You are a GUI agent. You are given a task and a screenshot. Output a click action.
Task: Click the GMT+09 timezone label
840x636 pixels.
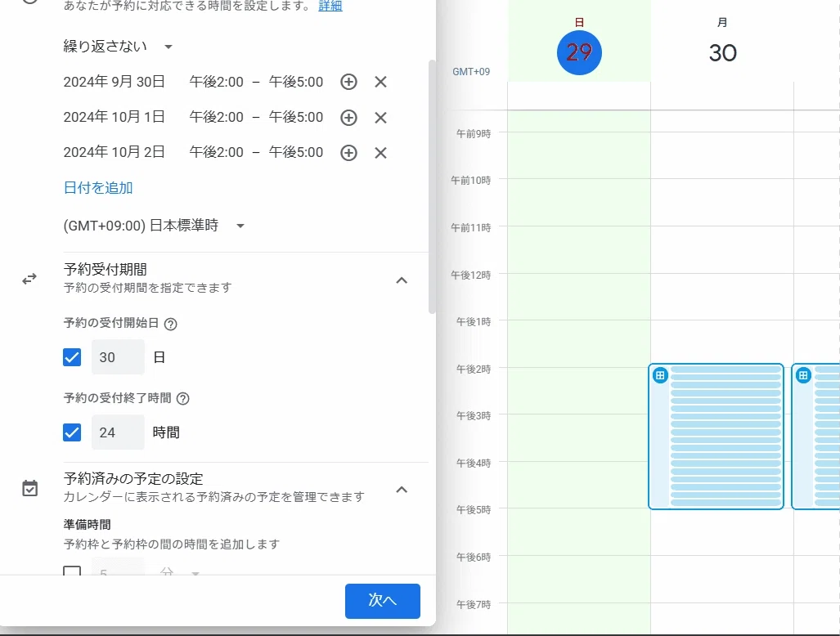click(x=471, y=72)
